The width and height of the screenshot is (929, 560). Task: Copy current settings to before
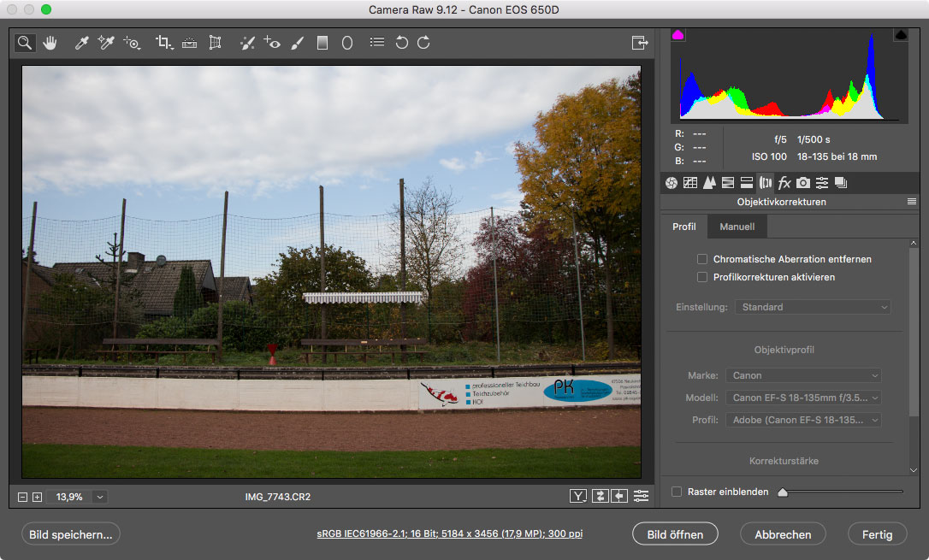pos(619,496)
